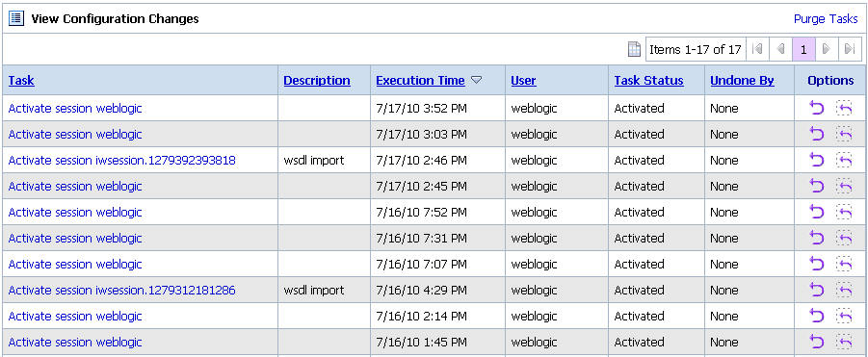Open Activate session weblogic from 7/16/10 7:52 PM
This screenshot has height=357, width=868.
click(75, 213)
